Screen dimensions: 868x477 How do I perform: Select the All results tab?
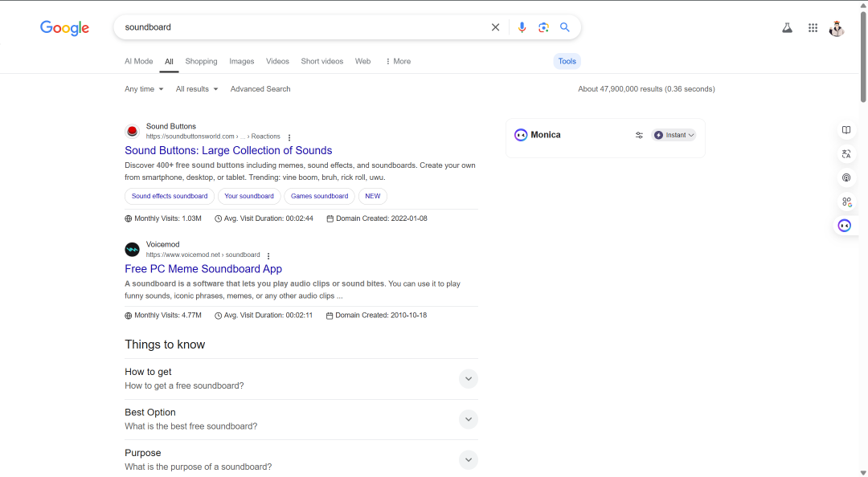click(x=169, y=61)
